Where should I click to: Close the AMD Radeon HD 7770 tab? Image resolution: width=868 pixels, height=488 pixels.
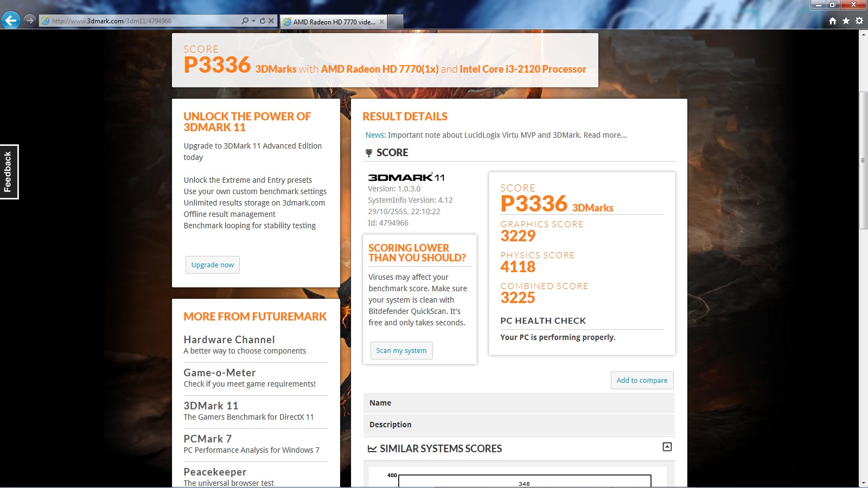click(x=382, y=22)
